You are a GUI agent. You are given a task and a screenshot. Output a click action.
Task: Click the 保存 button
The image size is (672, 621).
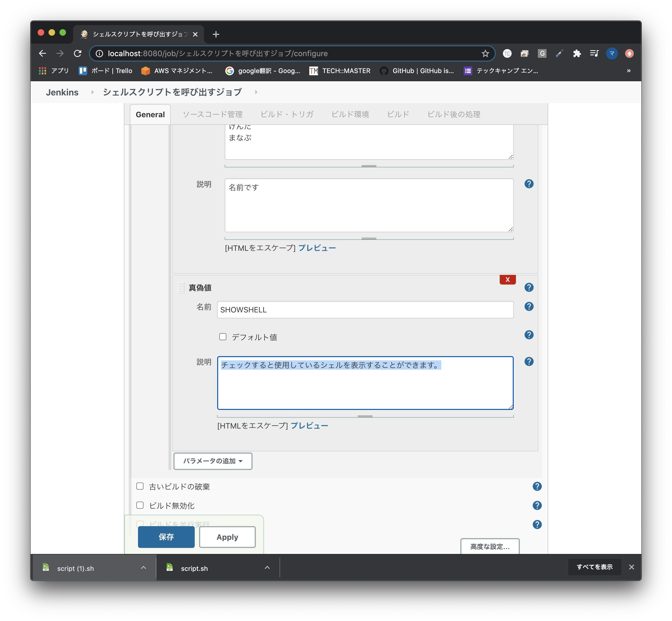[x=166, y=537]
